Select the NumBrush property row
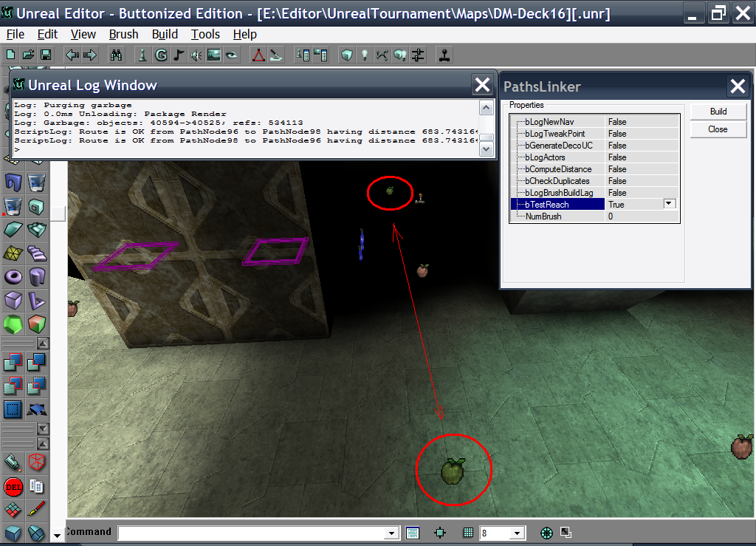 (x=595, y=216)
